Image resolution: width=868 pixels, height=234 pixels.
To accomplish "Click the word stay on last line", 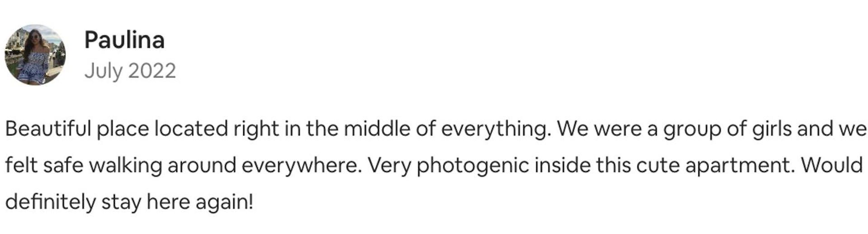I will [121, 202].
